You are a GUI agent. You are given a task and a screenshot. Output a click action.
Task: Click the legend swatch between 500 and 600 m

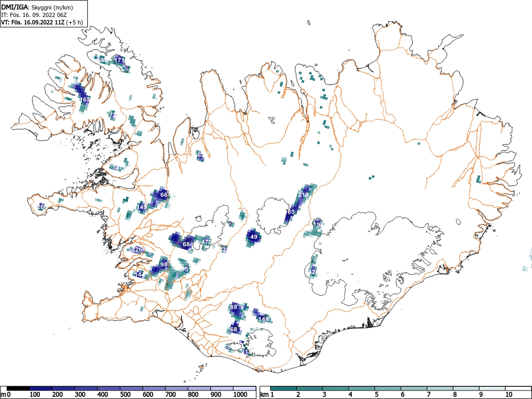[x=131, y=388]
